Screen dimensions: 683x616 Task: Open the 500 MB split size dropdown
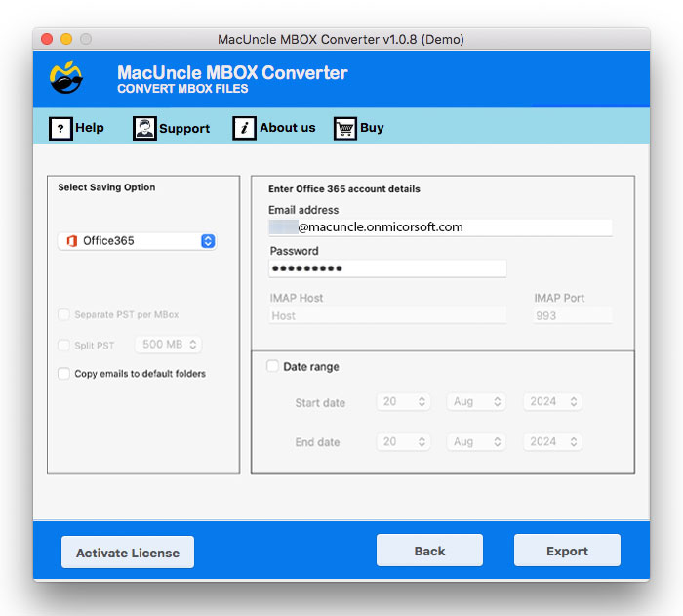coord(169,345)
